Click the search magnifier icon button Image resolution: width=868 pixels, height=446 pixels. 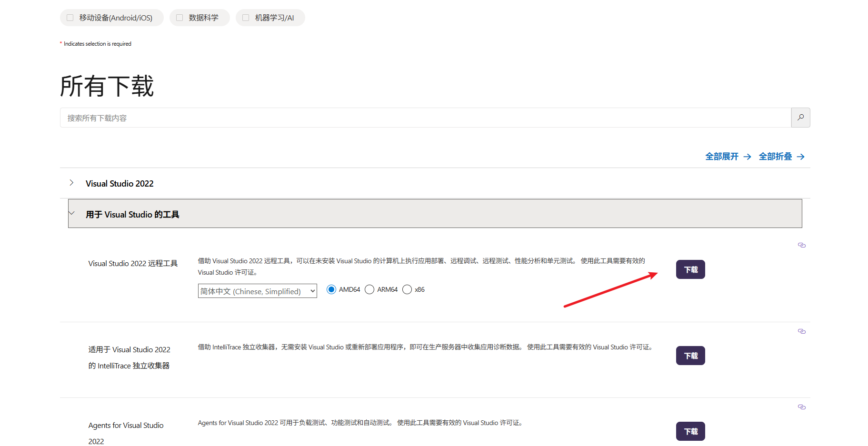pos(800,118)
